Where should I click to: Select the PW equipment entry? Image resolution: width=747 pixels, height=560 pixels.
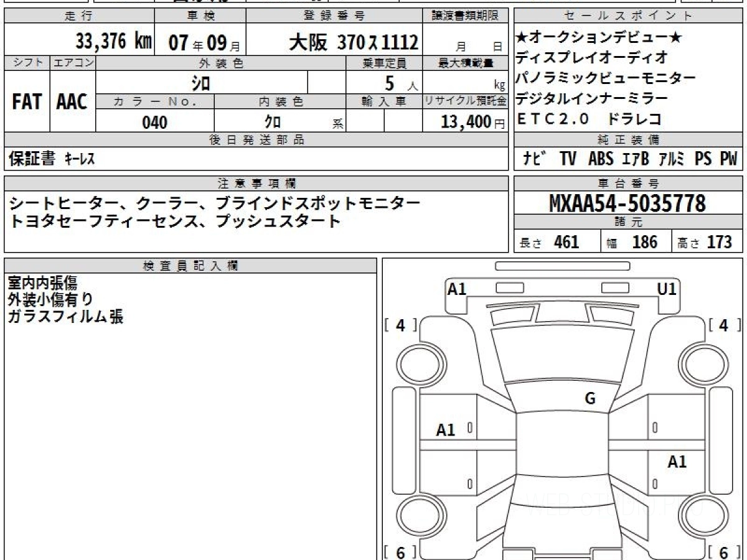coord(728,159)
